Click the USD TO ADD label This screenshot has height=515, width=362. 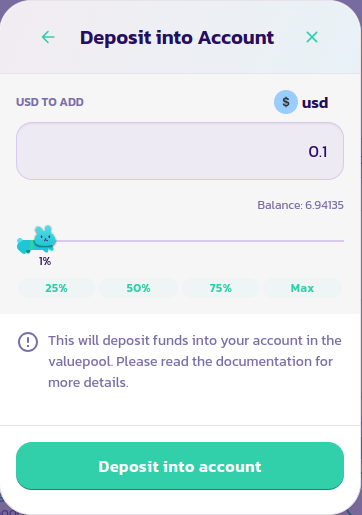[x=50, y=102]
